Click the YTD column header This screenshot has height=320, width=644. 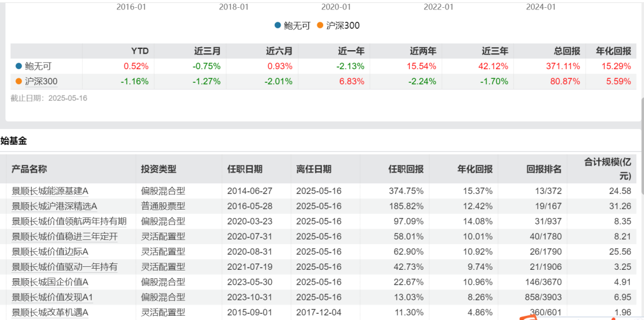coord(140,51)
